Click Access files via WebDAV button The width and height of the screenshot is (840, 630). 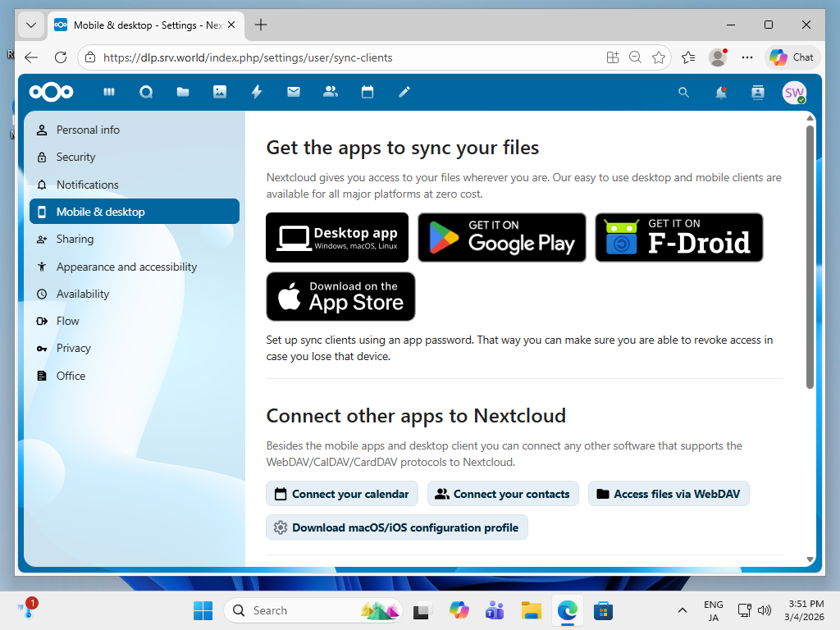669,494
